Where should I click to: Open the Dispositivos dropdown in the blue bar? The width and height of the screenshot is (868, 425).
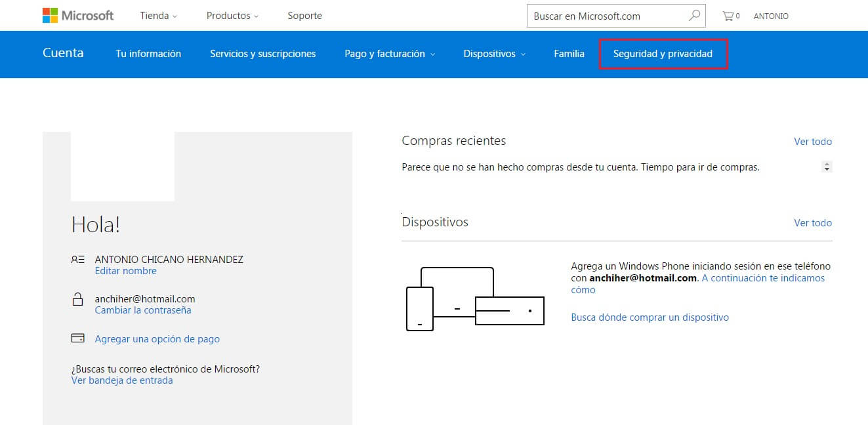tap(494, 54)
